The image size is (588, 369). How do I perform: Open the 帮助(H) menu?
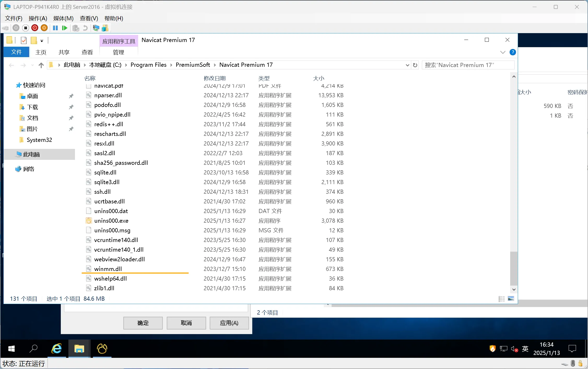coord(114,18)
